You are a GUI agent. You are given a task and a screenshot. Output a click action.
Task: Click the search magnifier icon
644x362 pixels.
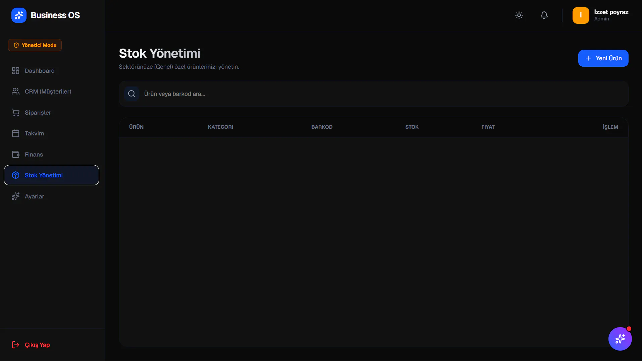(x=131, y=94)
